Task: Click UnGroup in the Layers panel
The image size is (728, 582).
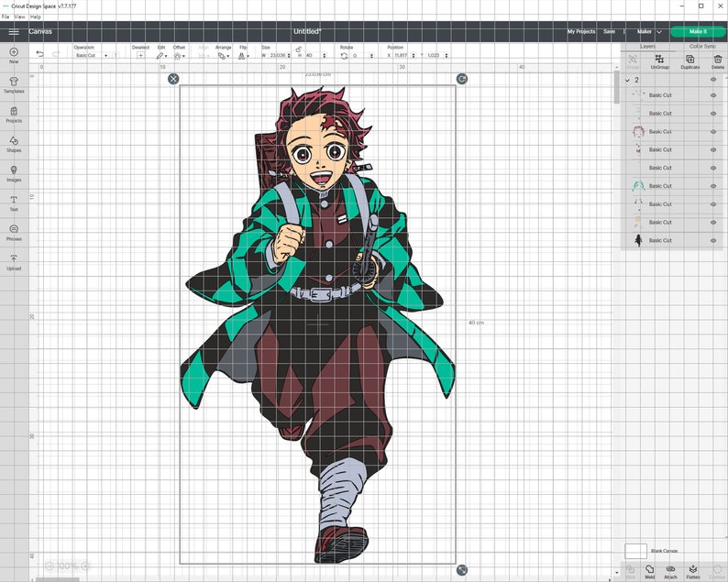Action: click(x=660, y=61)
